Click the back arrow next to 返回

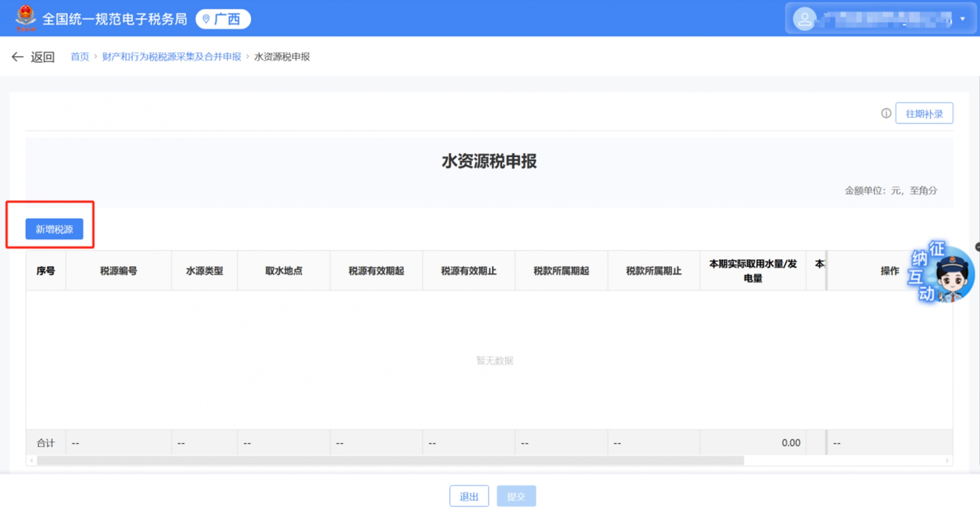click(17, 57)
